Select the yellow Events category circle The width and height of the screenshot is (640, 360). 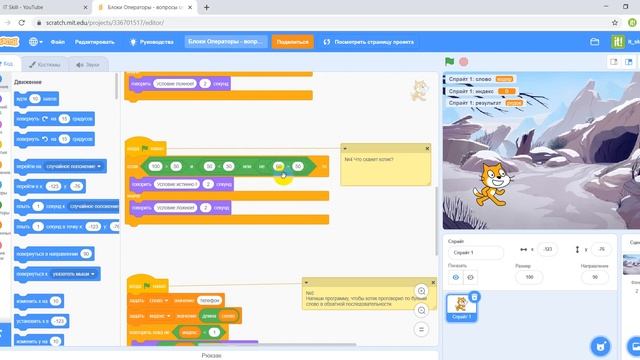[x=1, y=144]
